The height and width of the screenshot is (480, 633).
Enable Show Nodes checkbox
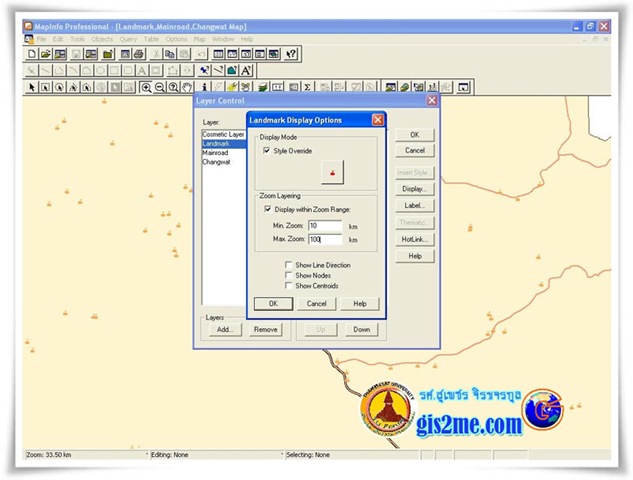(x=288, y=275)
